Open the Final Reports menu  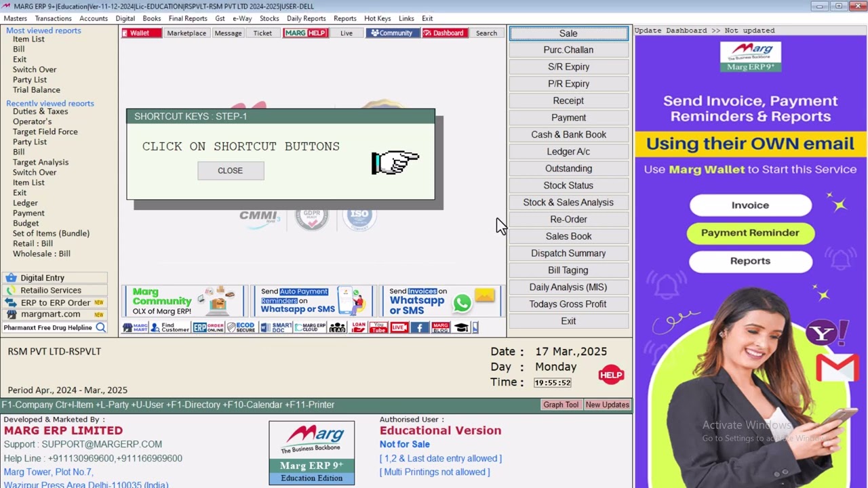coord(188,18)
